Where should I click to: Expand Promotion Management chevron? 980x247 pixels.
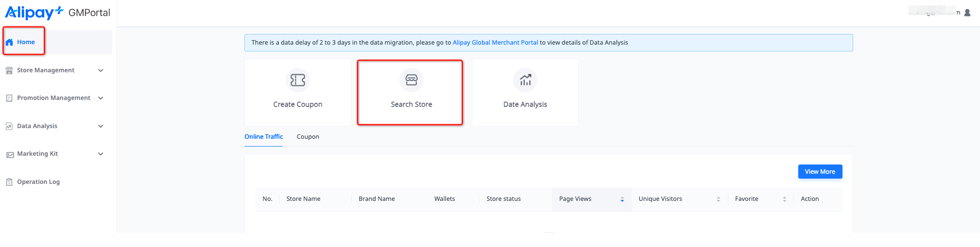(x=101, y=98)
